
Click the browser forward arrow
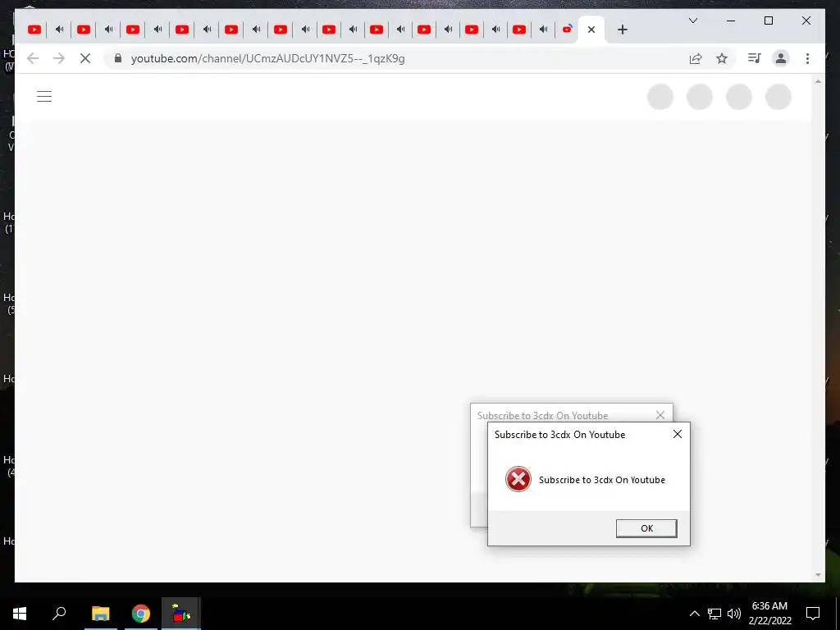coord(59,58)
